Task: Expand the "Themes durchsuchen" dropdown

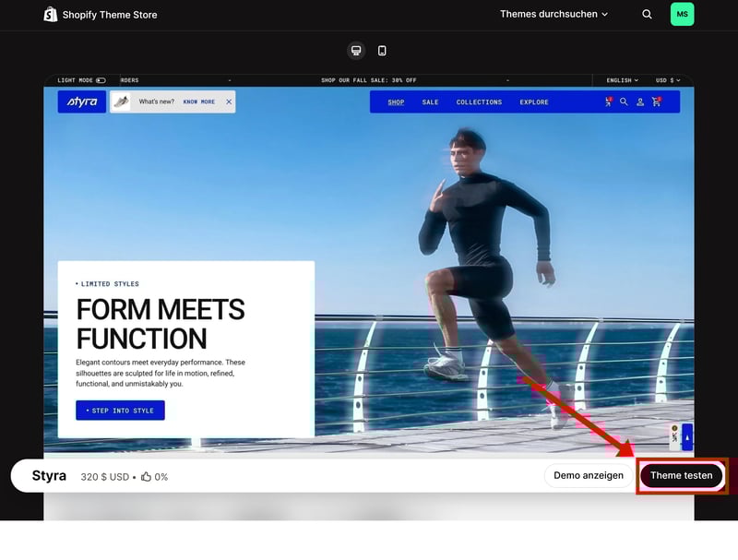Action: point(553,15)
